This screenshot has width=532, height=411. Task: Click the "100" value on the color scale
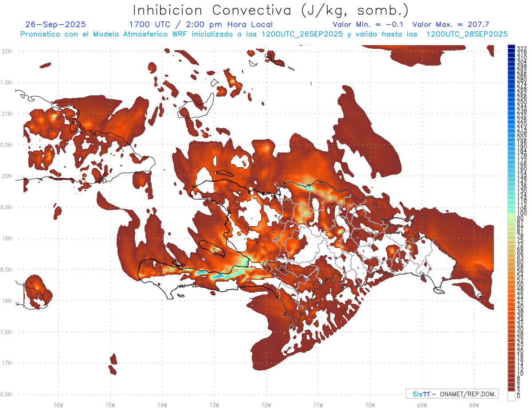[521, 214]
